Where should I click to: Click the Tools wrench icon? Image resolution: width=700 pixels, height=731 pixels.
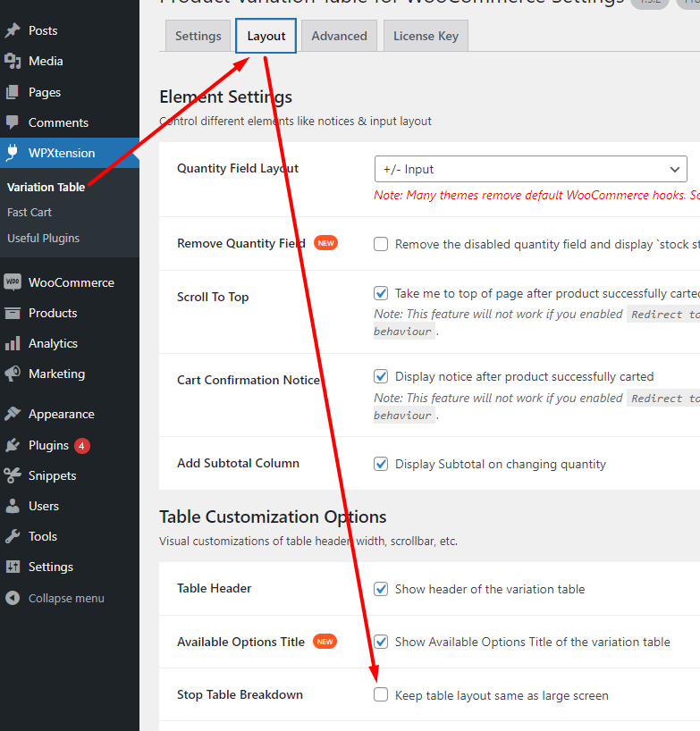[13, 536]
